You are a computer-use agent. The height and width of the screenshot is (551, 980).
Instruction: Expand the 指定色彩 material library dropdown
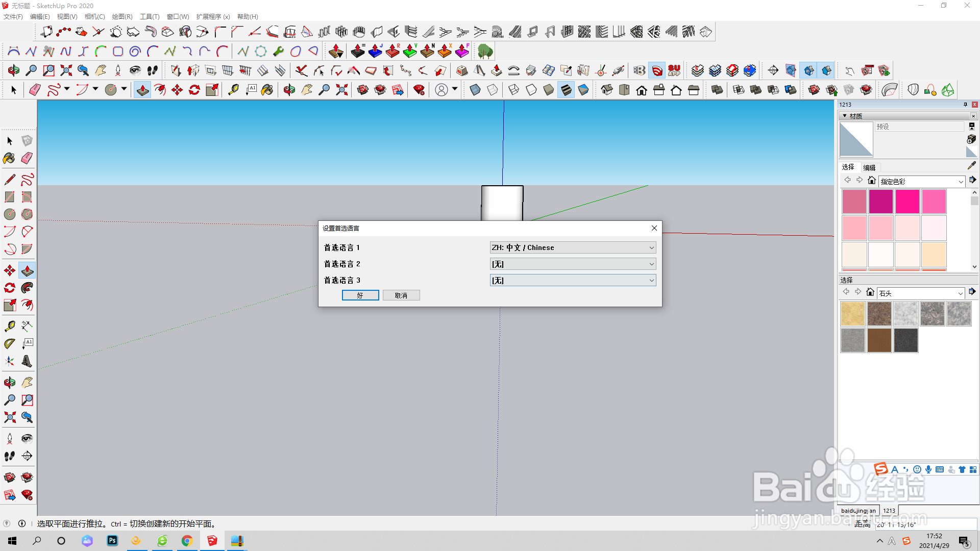(960, 182)
